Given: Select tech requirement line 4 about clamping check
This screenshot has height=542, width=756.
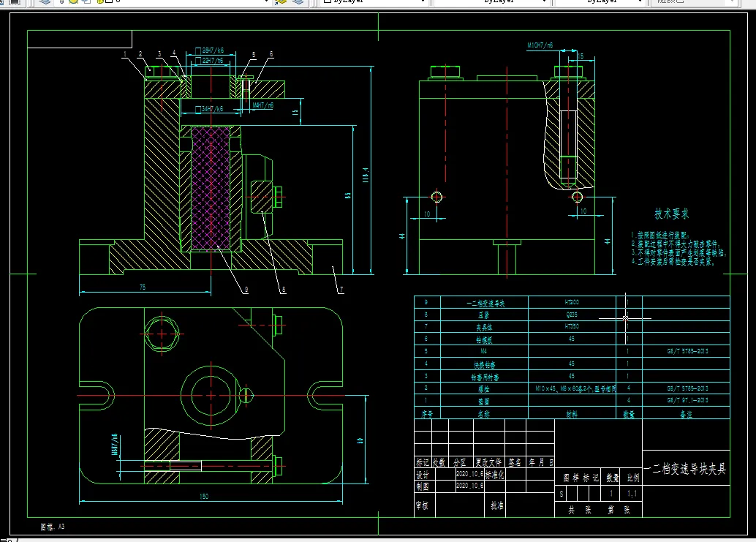Looking at the screenshot, I should click(673, 261).
